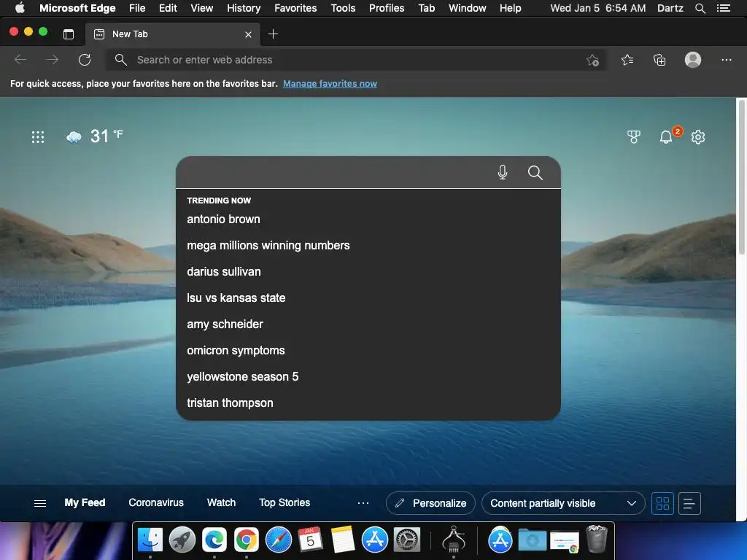
Task: Select the Watch tab
Action: 221,503
